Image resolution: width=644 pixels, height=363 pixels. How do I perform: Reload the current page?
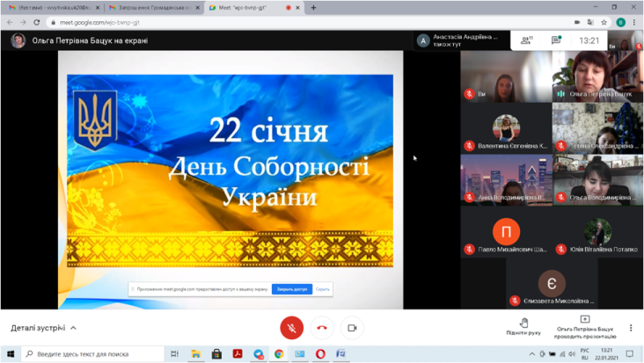coord(37,22)
